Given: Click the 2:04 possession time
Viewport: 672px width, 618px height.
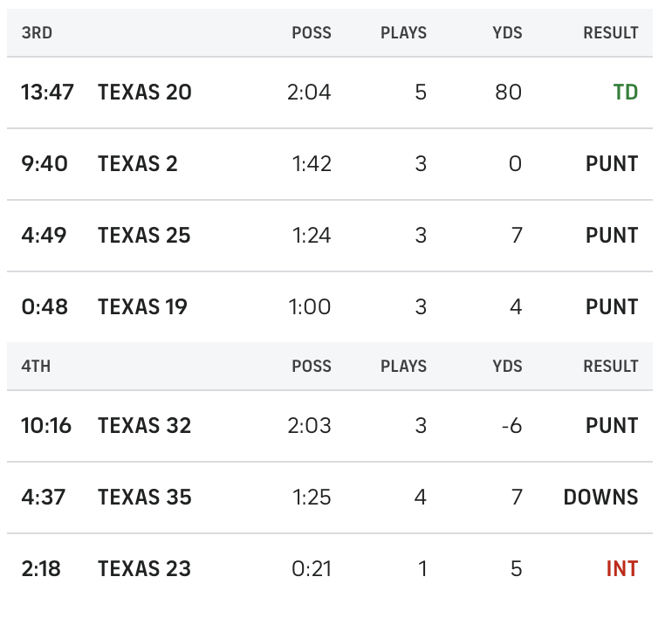Looking at the screenshot, I should click(309, 93).
